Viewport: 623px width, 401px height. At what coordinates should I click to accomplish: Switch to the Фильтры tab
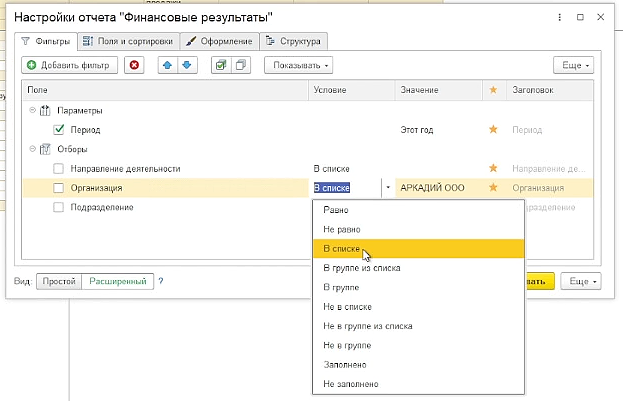[46, 41]
